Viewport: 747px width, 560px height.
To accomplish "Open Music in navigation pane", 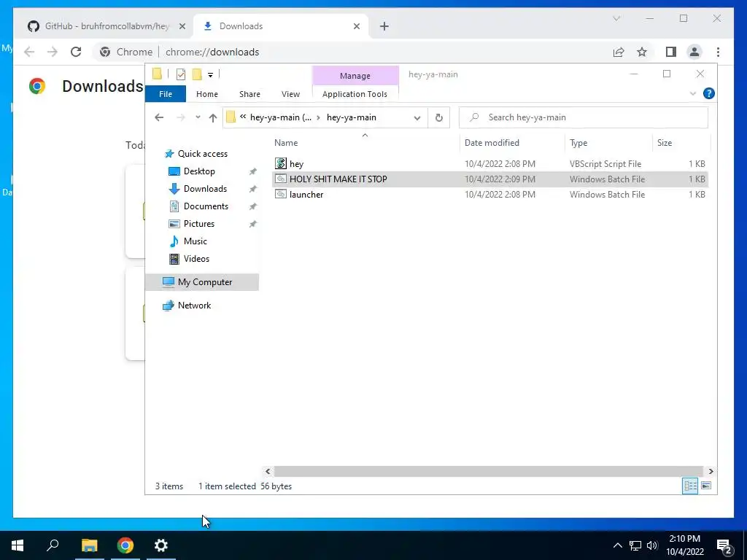I will (195, 241).
